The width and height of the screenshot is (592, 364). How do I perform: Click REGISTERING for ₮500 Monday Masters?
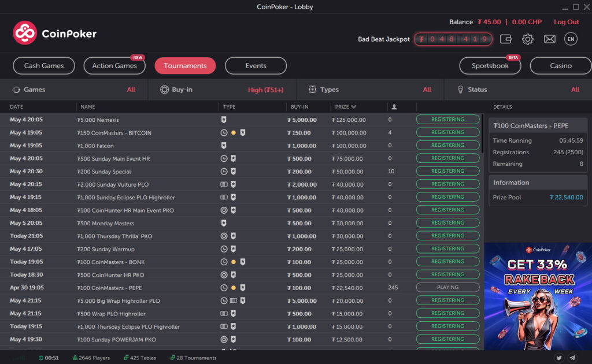pyautogui.click(x=448, y=223)
